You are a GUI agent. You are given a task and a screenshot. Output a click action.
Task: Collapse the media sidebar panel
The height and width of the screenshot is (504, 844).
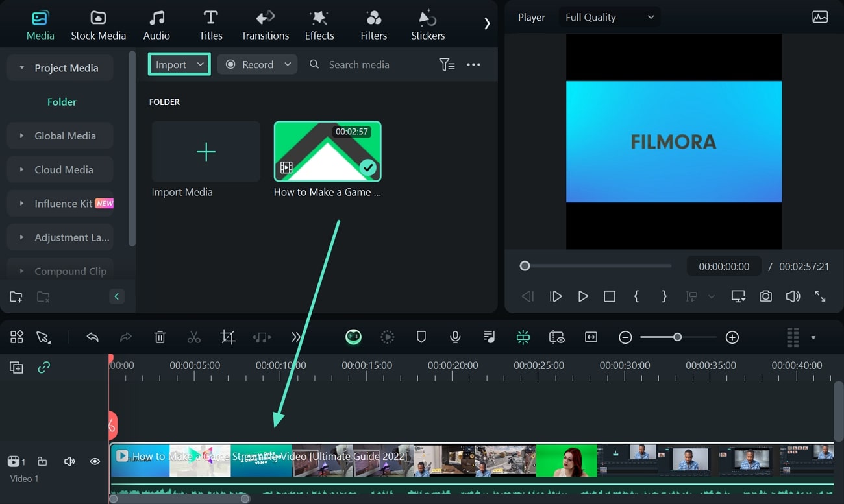click(x=117, y=296)
